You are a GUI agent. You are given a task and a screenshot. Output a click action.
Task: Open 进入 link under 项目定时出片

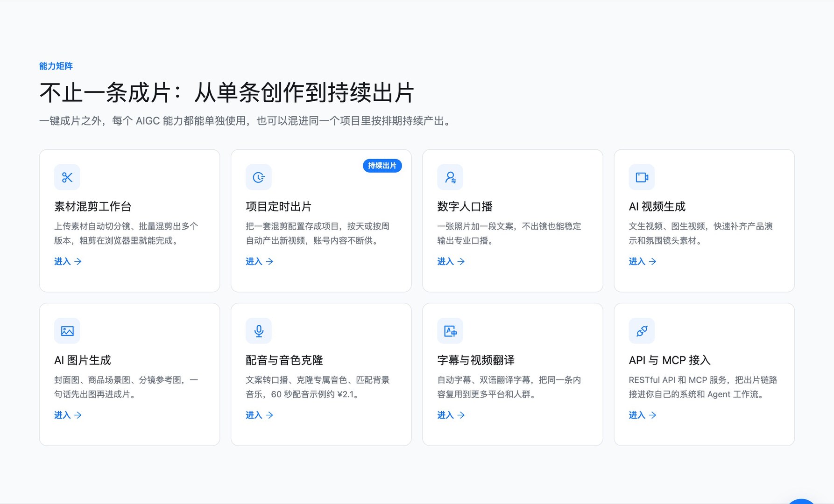point(260,261)
